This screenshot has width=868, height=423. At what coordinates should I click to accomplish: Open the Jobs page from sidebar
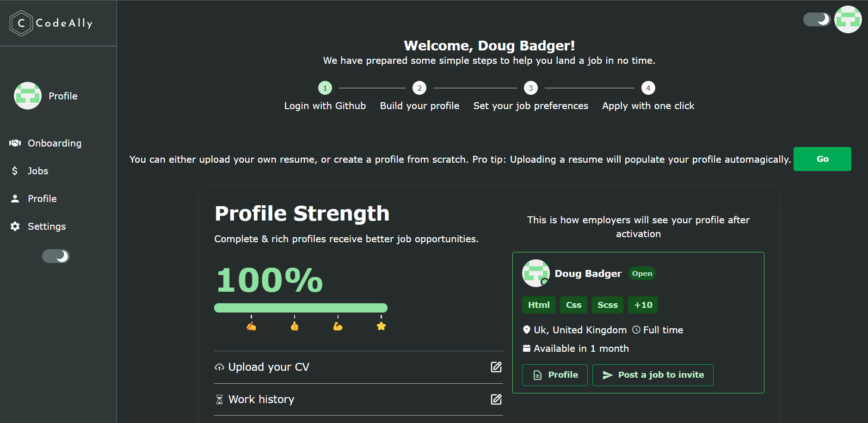pyautogui.click(x=38, y=171)
